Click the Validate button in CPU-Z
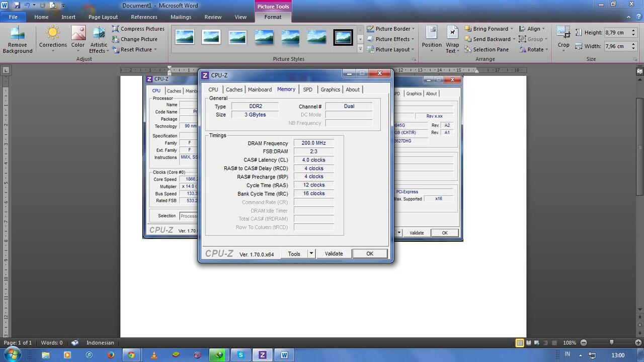 coord(334,254)
